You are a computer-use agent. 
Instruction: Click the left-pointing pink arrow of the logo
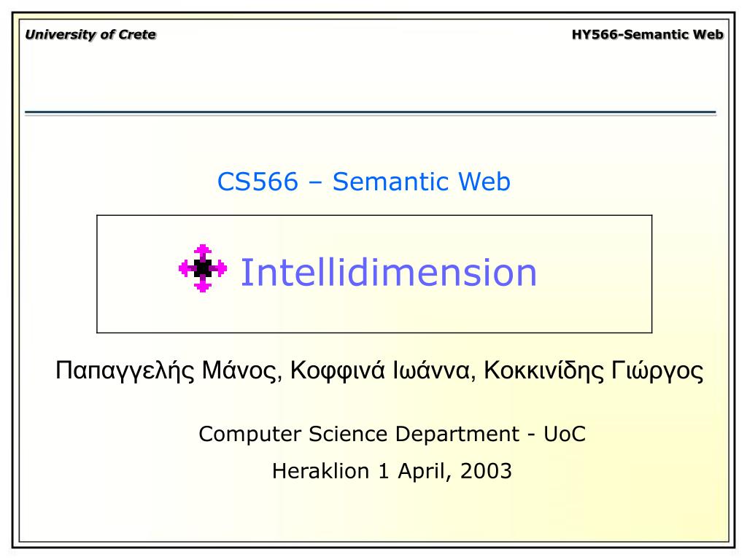pyautogui.click(x=186, y=268)
